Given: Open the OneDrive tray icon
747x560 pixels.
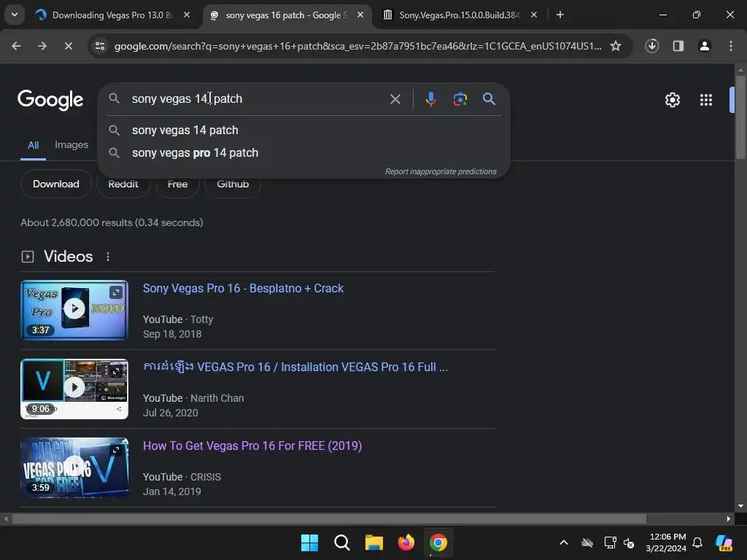Looking at the screenshot, I should pos(587,542).
